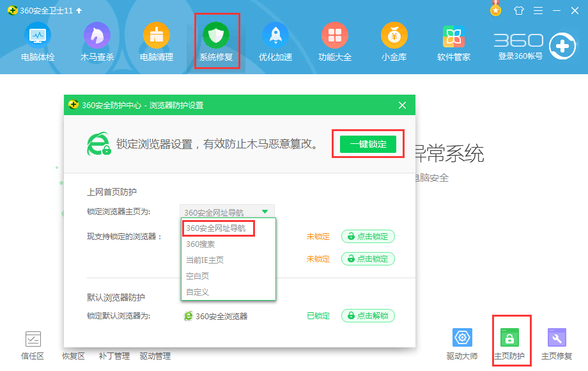
Task: Open the 信任区 trust zone icon
Action: click(x=33, y=339)
